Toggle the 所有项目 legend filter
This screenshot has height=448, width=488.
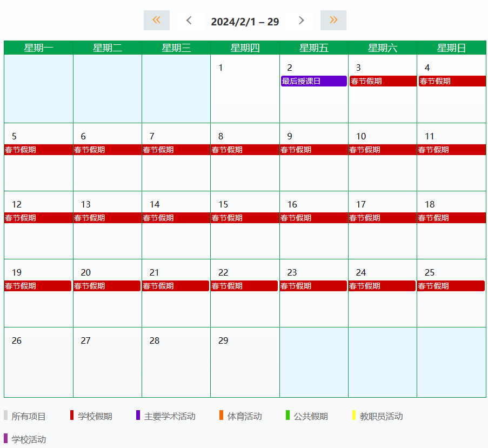[28, 416]
